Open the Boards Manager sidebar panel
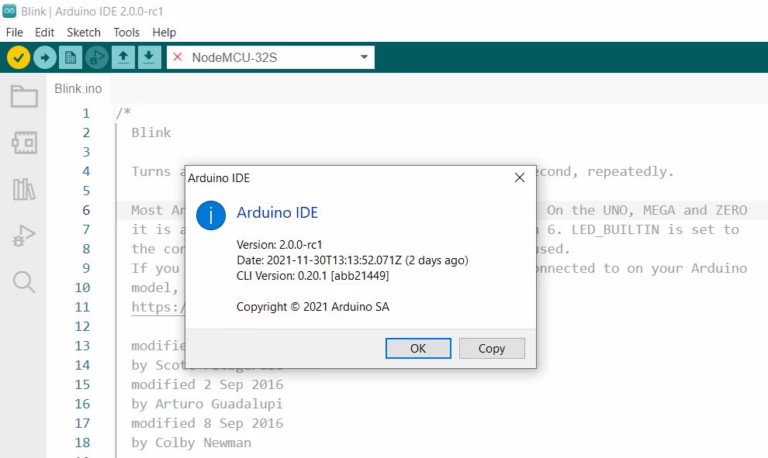Screen dimensions: 768x458 24,143
